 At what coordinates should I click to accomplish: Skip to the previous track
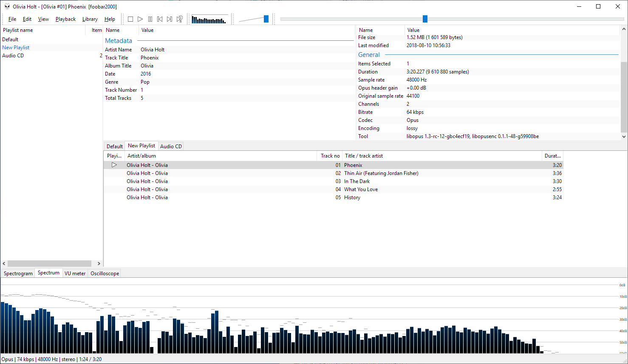[160, 19]
